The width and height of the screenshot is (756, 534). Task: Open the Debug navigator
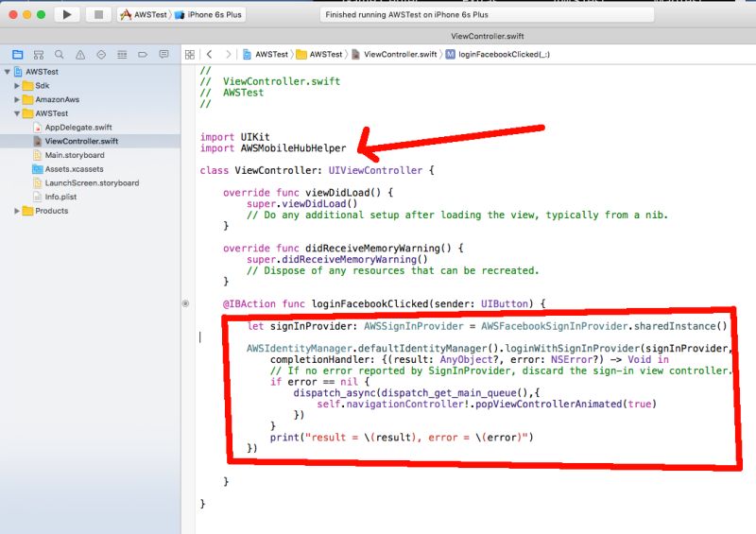[x=122, y=55]
